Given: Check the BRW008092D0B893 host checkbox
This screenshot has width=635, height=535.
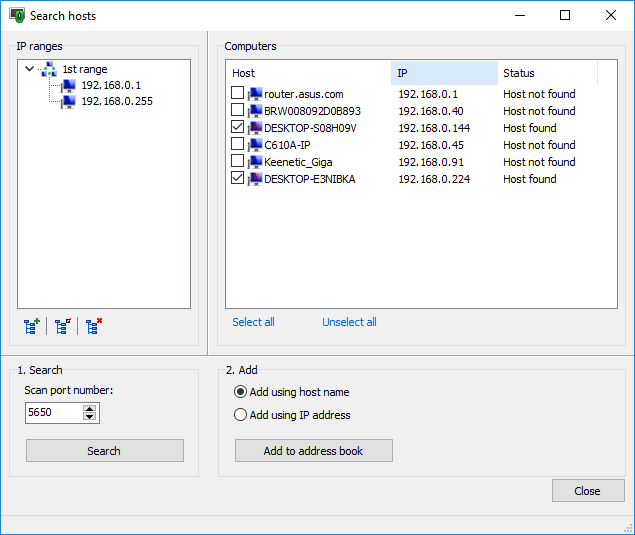Looking at the screenshot, I should click(237, 111).
